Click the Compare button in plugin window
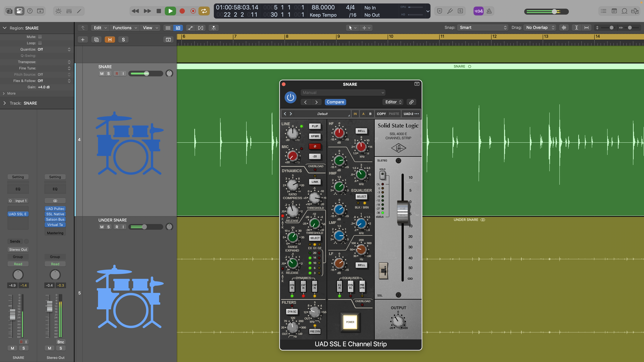The height and width of the screenshot is (362, 644). 335,102
